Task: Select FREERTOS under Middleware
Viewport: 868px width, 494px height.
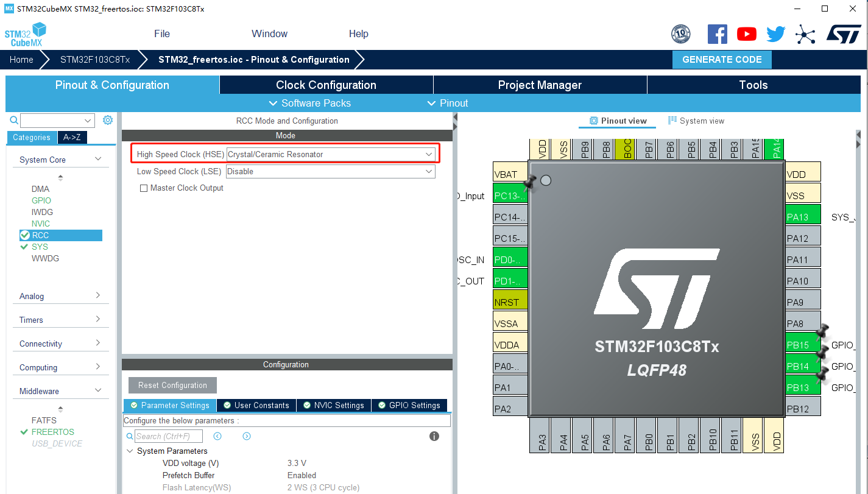Action: coord(53,432)
